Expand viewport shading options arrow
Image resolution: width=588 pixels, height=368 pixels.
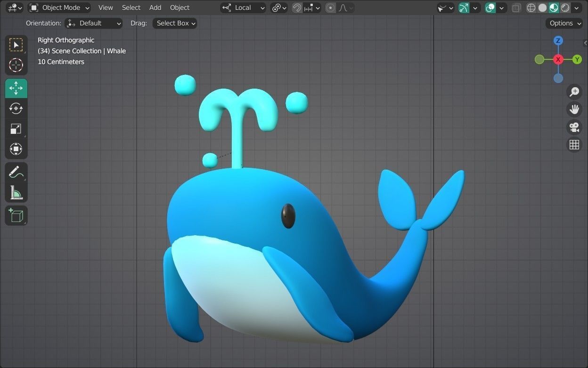point(577,8)
